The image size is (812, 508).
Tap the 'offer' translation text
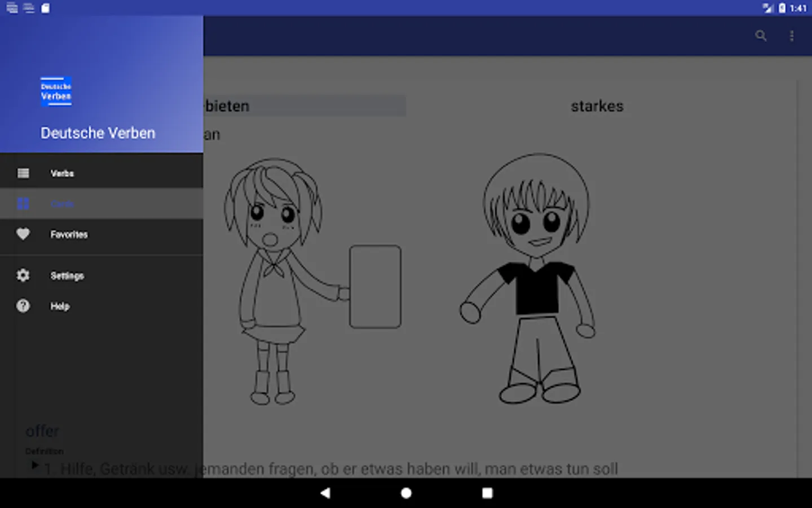(42, 431)
